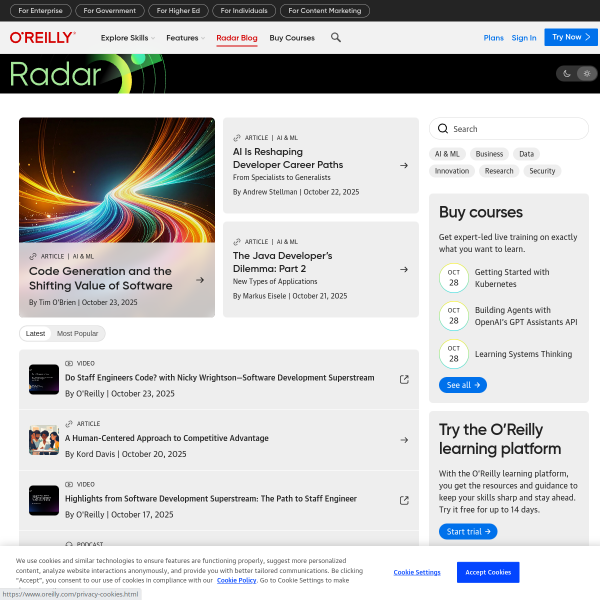This screenshot has width=600, height=600.
Task: Switch to light mode sun icon
Action: [x=587, y=73]
